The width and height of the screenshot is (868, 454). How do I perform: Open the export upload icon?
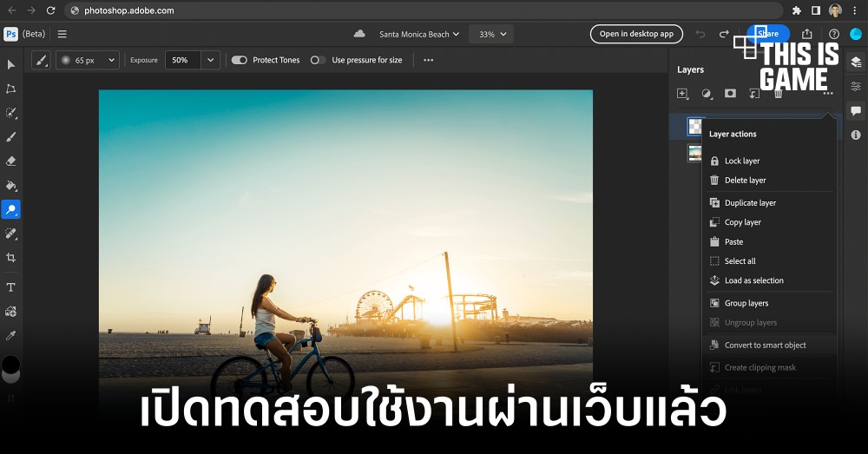807,34
